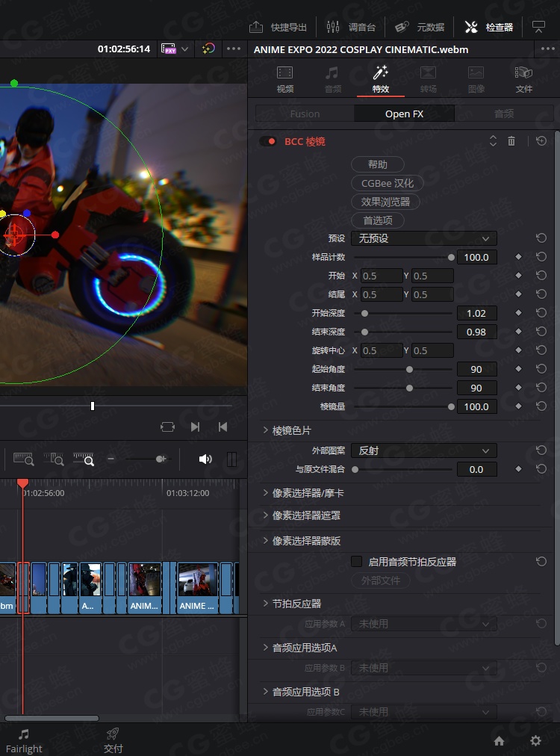Open the 调音台 mixer panel
Viewport: 560px width, 756px height.
pyautogui.click(x=350, y=27)
